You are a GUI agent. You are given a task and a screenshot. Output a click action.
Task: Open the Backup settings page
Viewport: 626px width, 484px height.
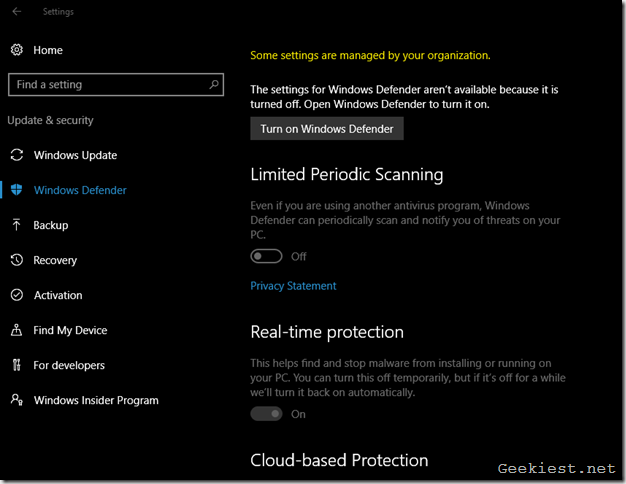click(50, 225)
